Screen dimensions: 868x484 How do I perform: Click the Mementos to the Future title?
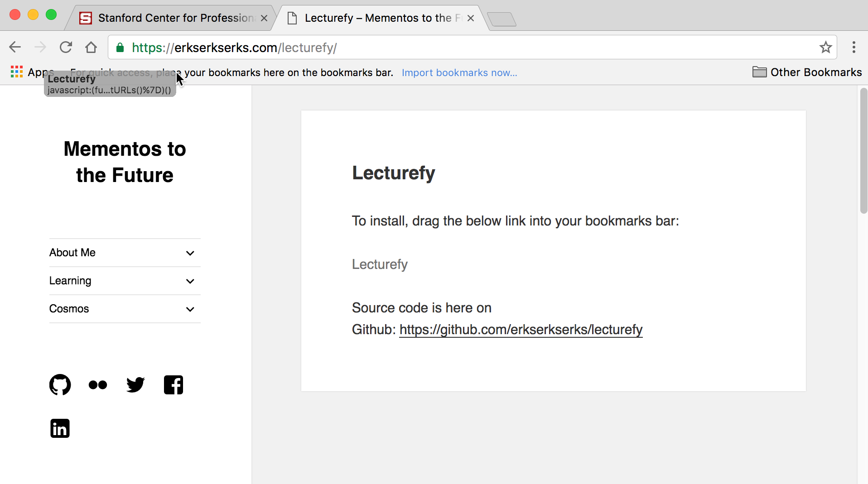pyautogui.click(x=125, y=162)
